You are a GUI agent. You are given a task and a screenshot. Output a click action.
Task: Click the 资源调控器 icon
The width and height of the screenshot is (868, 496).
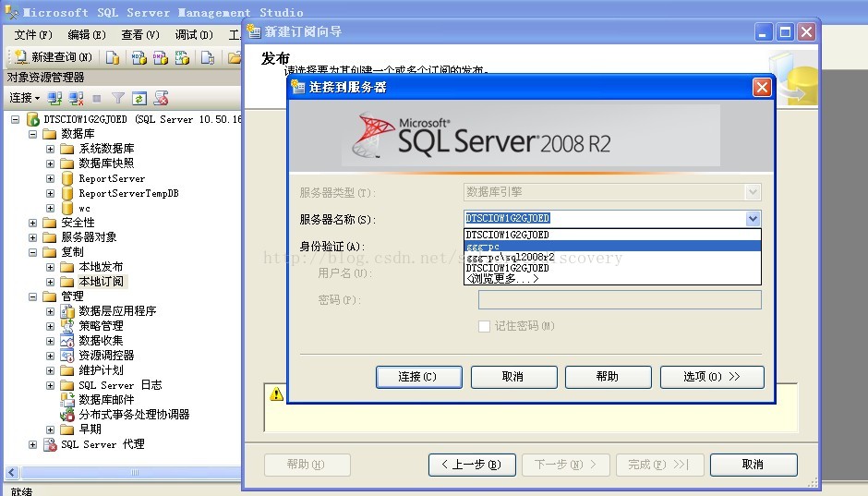coord(67,356)
